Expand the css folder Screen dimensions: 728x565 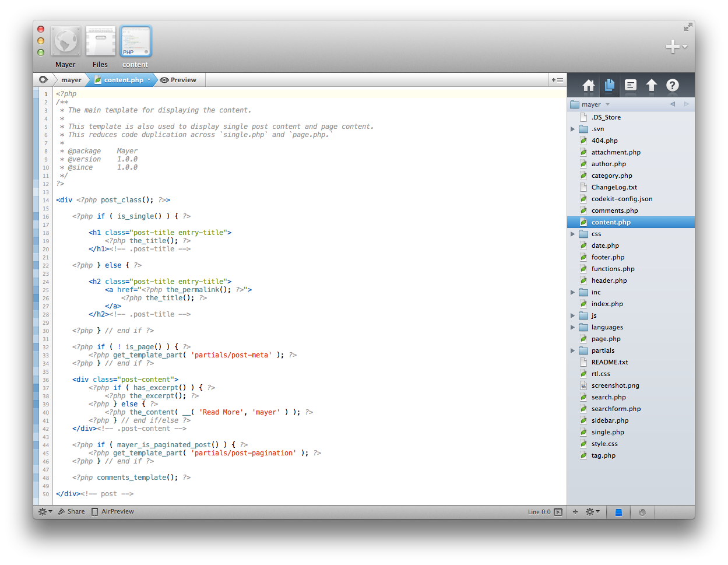[x=573, y=234]
